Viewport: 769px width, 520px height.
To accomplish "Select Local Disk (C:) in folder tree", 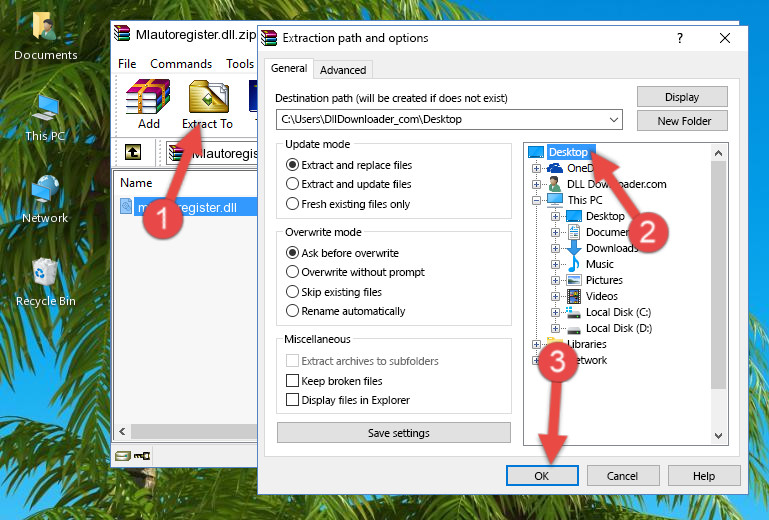I will [617, 312].
